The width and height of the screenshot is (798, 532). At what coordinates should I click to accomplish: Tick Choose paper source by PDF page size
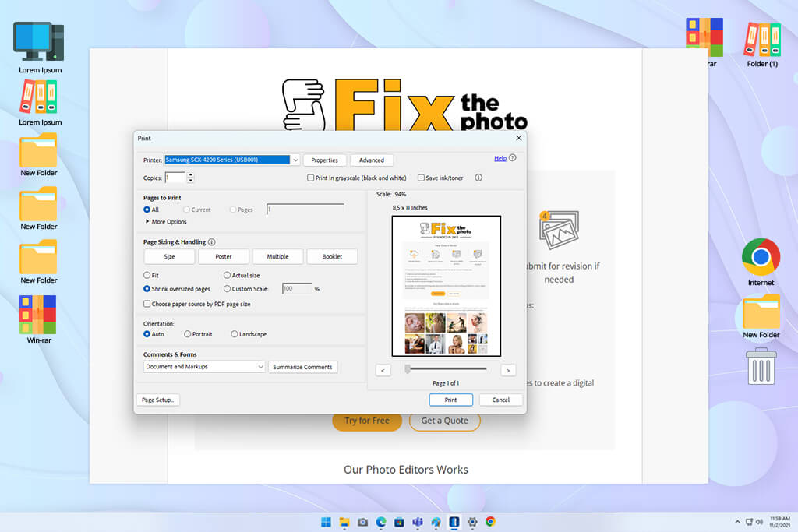[147, 304]
